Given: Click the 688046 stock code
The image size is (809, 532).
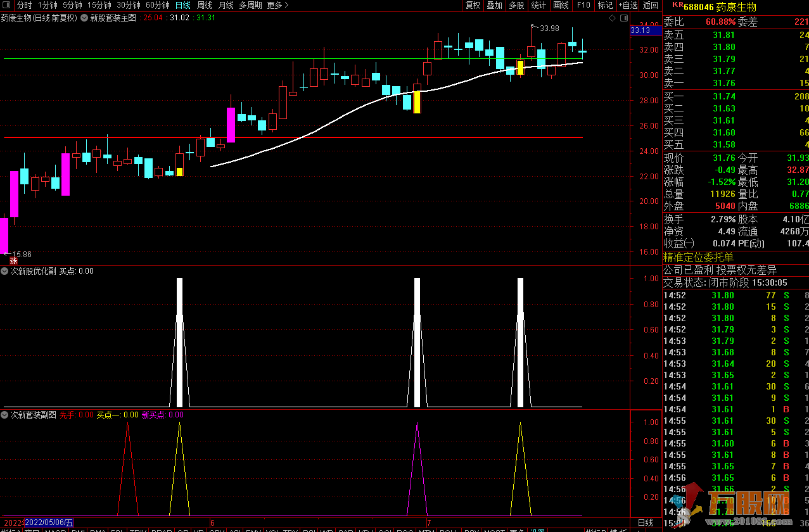Looking at the screenshot, I should click(699, 7).
